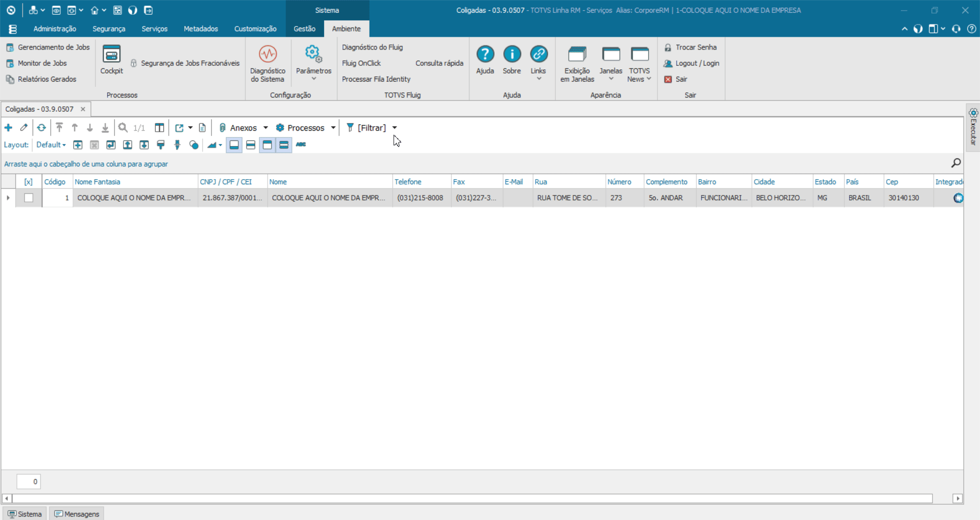Screen dimensions: 980x520
Task: Click Processar Fila Identity
Action: click(x=376, y=79)
